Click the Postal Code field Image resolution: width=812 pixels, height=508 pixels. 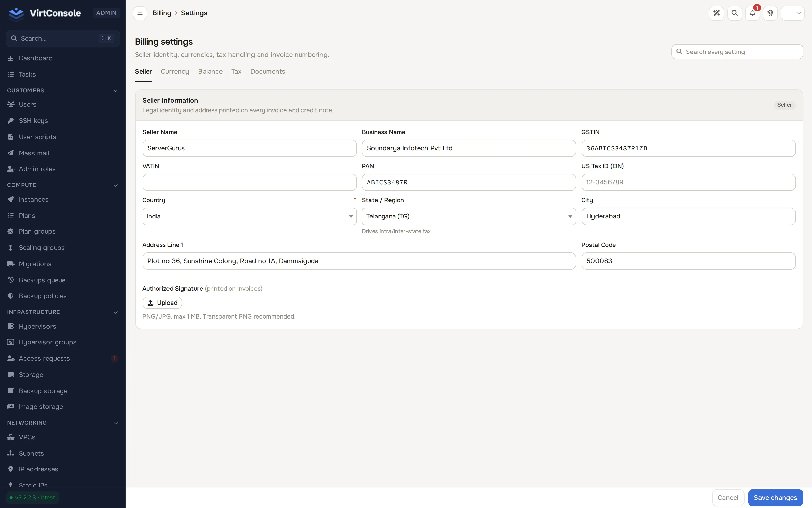point(688,261)
